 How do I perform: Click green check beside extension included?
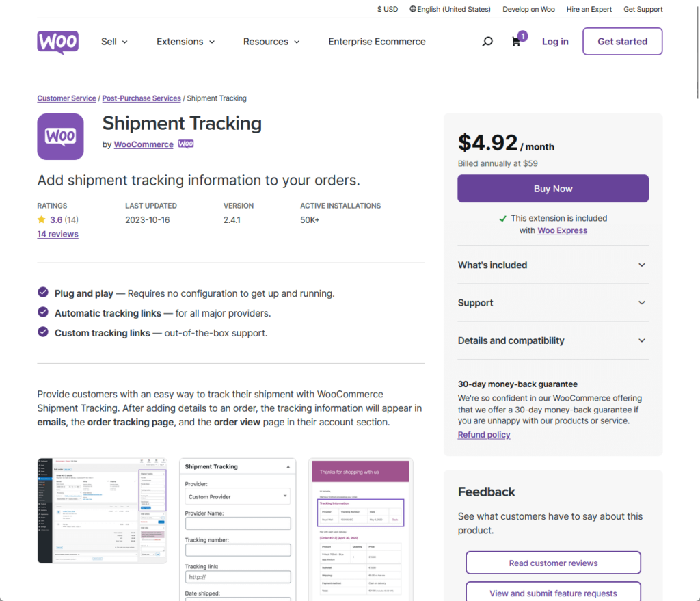[x=502, y=218]
